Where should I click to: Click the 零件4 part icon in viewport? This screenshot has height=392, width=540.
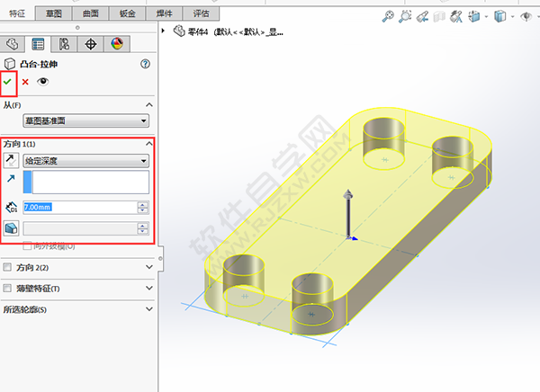point(179,31)
